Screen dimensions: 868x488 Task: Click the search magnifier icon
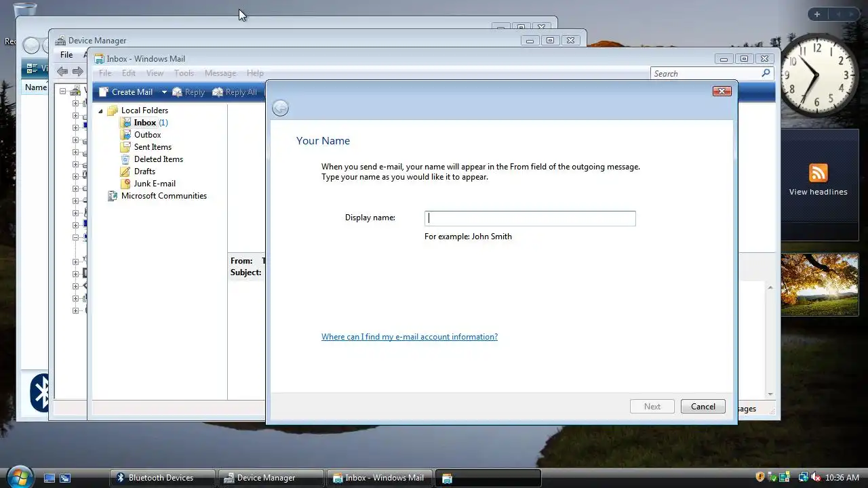coord(766,73)
